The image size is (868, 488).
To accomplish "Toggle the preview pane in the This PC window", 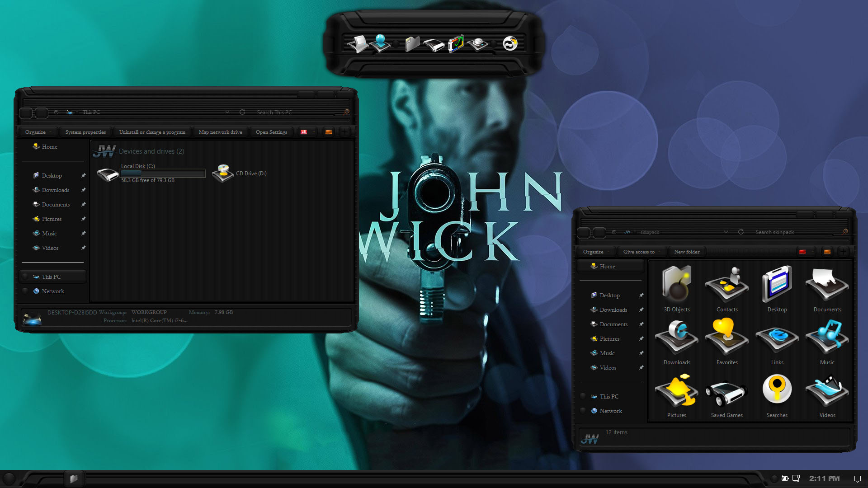I will [x=329, y=132].
